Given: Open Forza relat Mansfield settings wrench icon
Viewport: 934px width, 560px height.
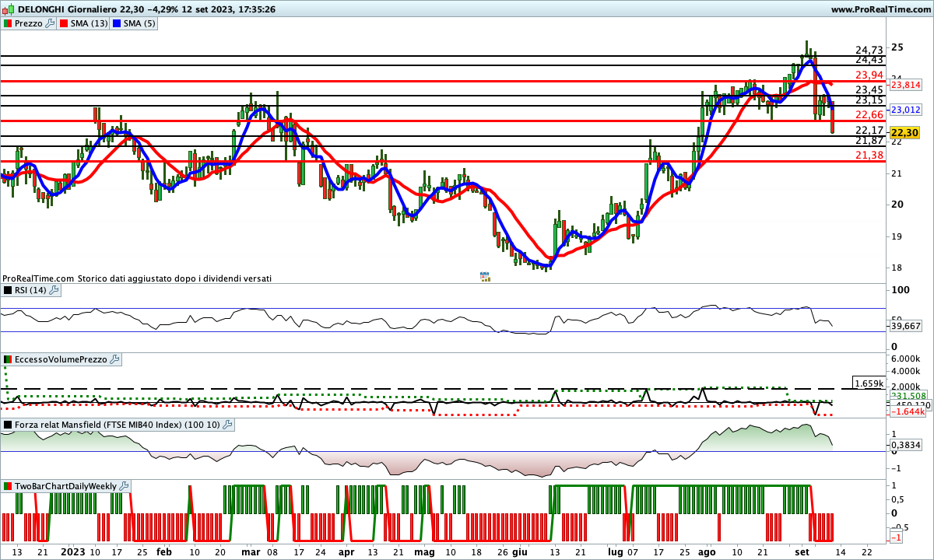Looking at the screenshot, I should pyautogui.click(x=227, y=425).
